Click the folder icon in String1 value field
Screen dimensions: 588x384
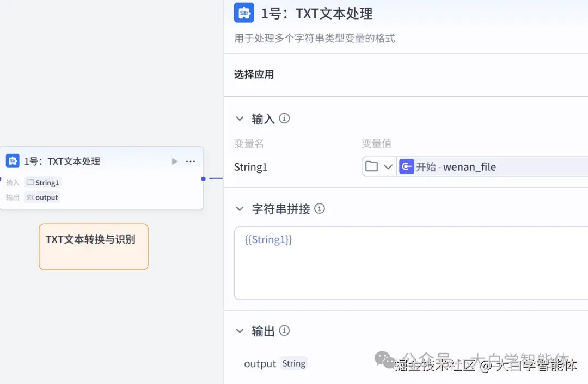tap(372, 166)
